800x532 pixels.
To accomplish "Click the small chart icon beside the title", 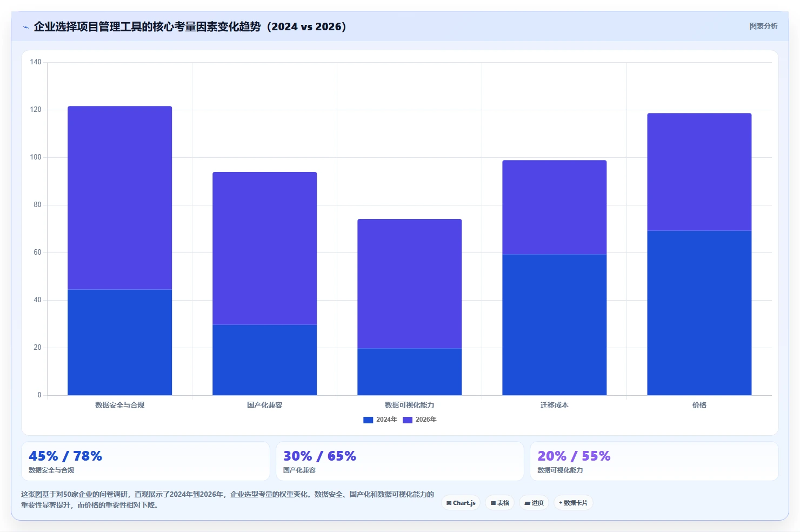I will point(25,27).
